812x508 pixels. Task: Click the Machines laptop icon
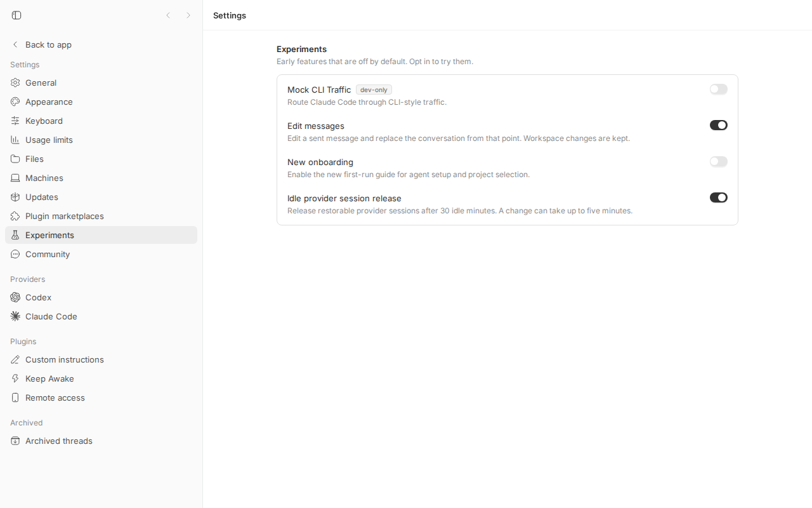coord(15,178)
